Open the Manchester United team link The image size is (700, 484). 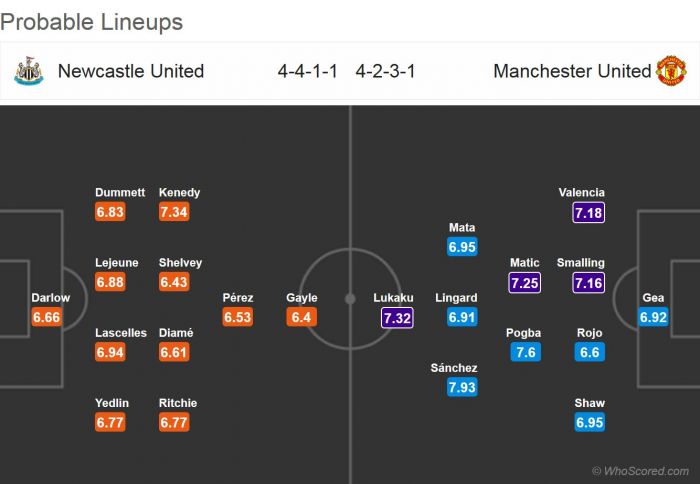[x=572, y=71]
